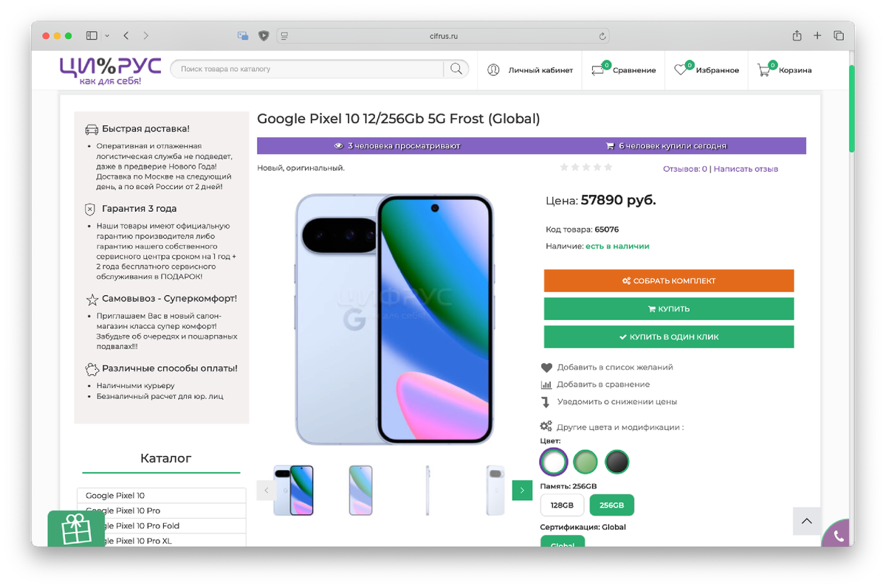The height and width of the screenshot is (588, 886).
Task: Click the СОБРАТЬ КОМПЛЕКТ button
Action: (x=669, y=280)
